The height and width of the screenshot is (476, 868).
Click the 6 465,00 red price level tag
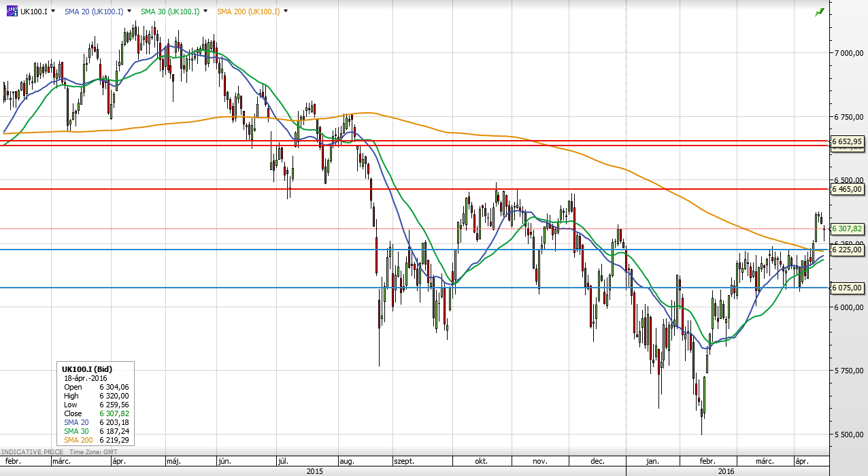847,189
